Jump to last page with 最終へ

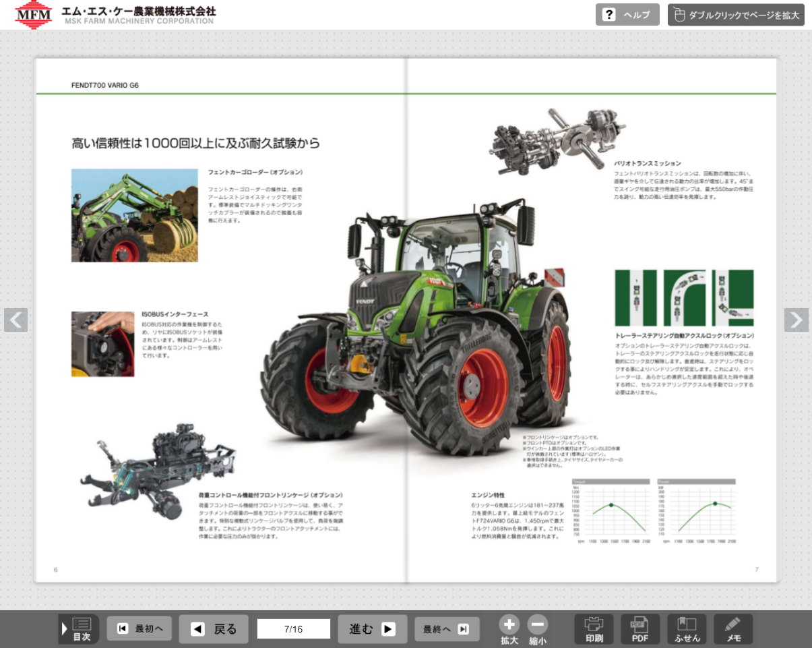447,628
